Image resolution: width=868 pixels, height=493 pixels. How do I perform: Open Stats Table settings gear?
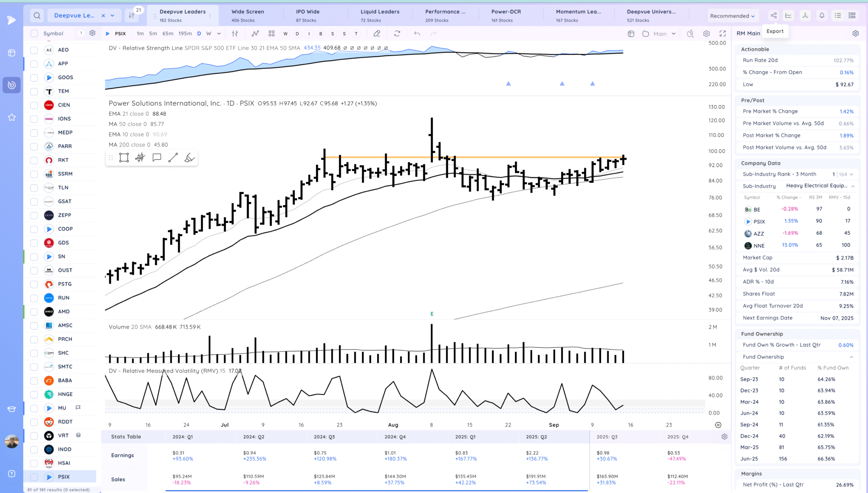724,437
